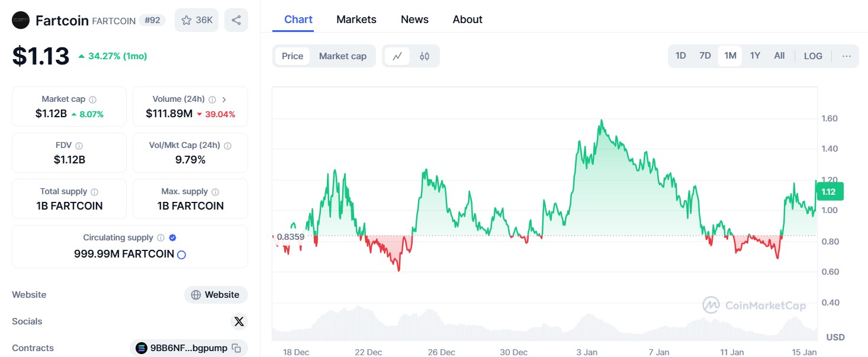This screenshot has width=868, height=357.
Task: Open the share icon button
Action: pyautogui.click(x=236, y=20)
